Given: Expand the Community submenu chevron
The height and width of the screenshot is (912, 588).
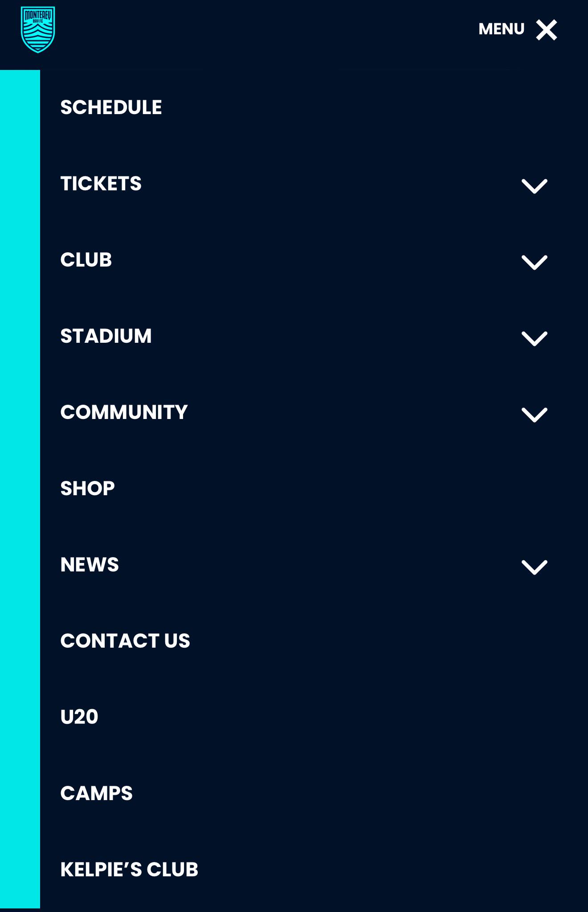Looking at the screenshot, I should click(534, 415).
